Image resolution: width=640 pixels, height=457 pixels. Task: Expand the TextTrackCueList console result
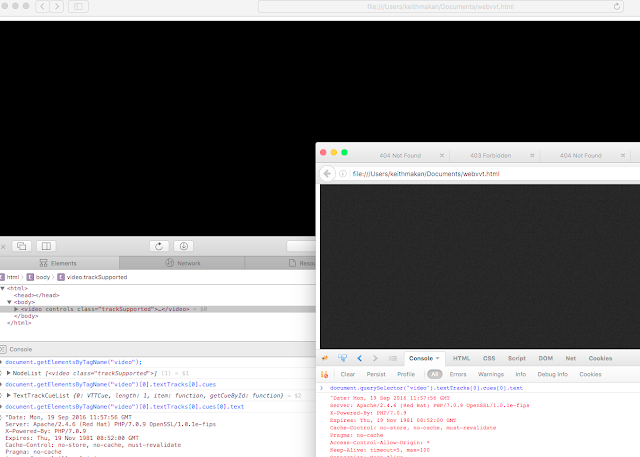tap(9, 395)
